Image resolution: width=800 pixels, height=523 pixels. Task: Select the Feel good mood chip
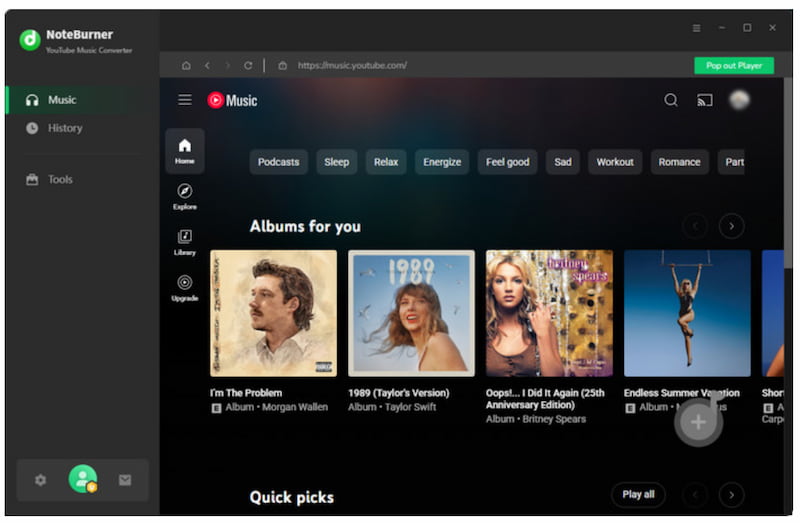click(508, 162)
